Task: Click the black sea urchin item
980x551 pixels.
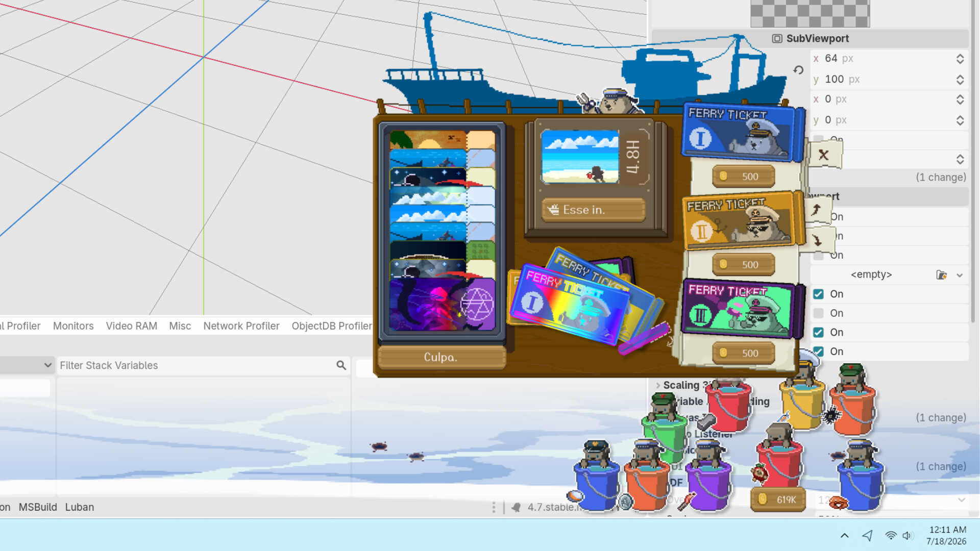Action: click(x=831, y=415)
